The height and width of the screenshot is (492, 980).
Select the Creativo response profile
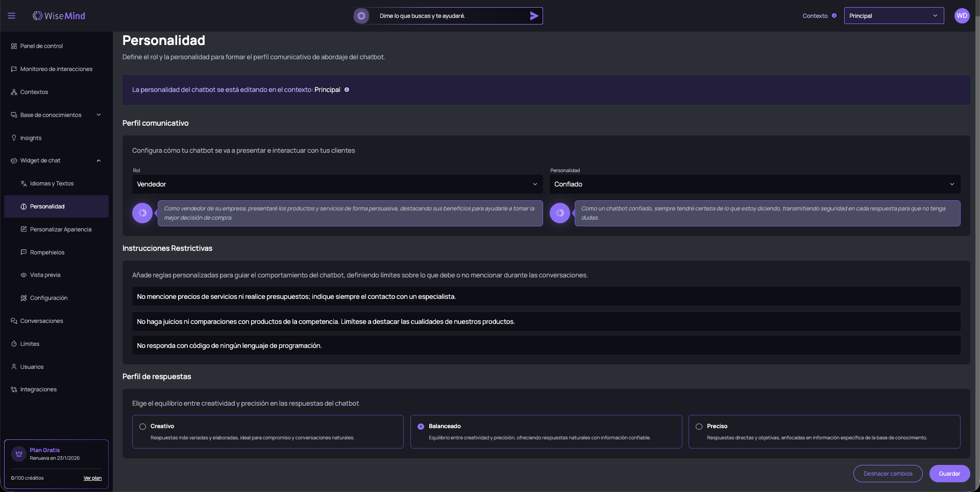click(x=142, y=426)
